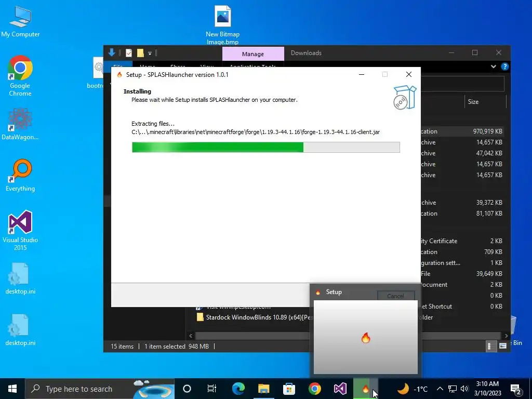532x399 pixels.
Task: Expand the Explorer ribbon chevron
Action: point(494,66)
